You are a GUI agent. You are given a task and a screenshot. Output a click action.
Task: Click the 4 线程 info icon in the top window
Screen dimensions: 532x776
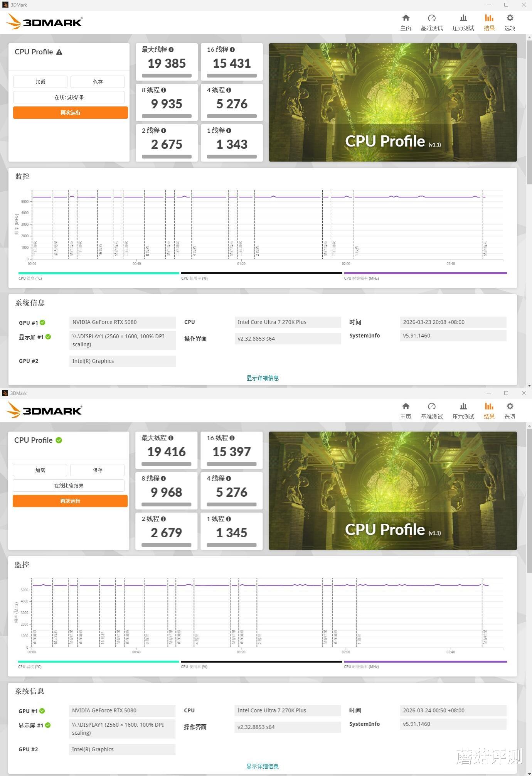tap(229, 90)
